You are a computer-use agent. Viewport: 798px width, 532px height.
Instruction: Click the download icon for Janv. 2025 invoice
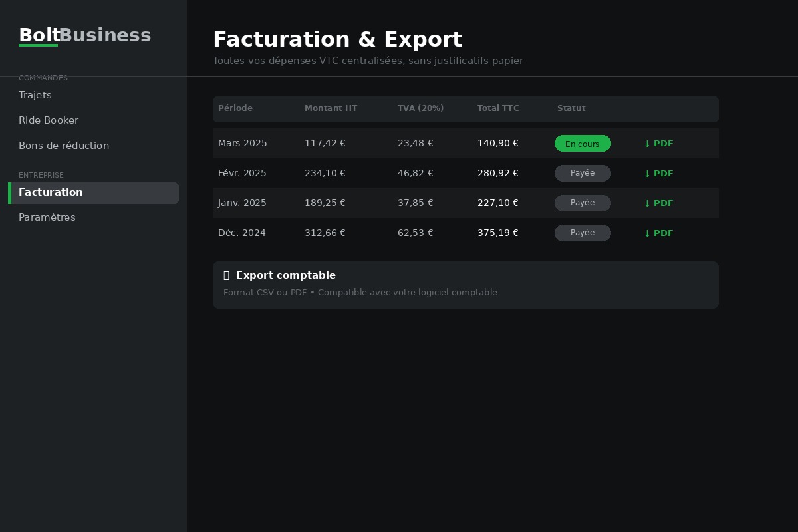click(x=648, y=203)
